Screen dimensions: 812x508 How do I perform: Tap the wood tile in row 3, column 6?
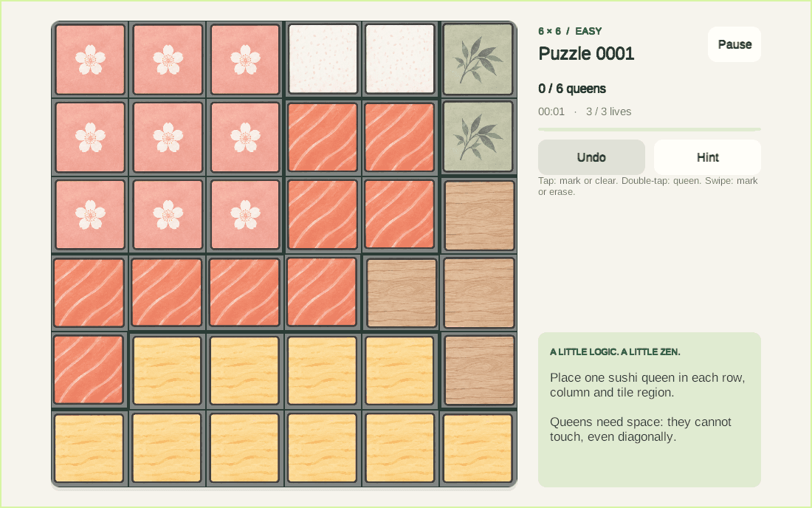(480, 216)
